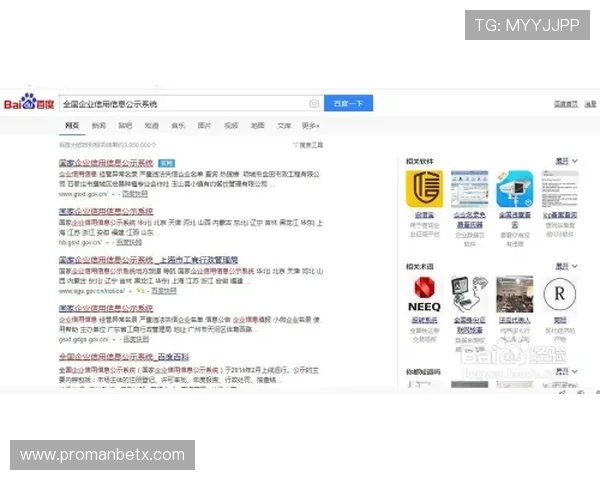Click the www.gsxt.gov.cn/ URL text
Image resolution: width=600 pixels, height=480 pixels.
pos(83,194)
